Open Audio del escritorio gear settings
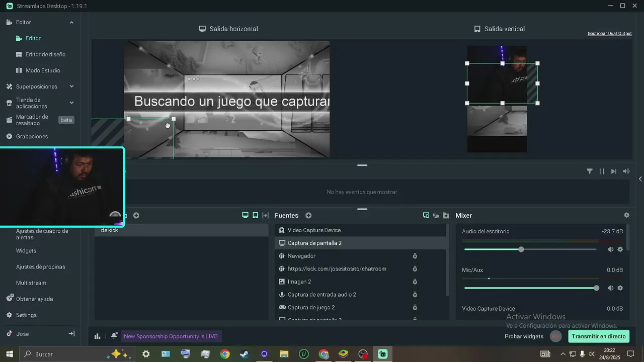Viewport: 644px width, 362px height. coord(620,249)
